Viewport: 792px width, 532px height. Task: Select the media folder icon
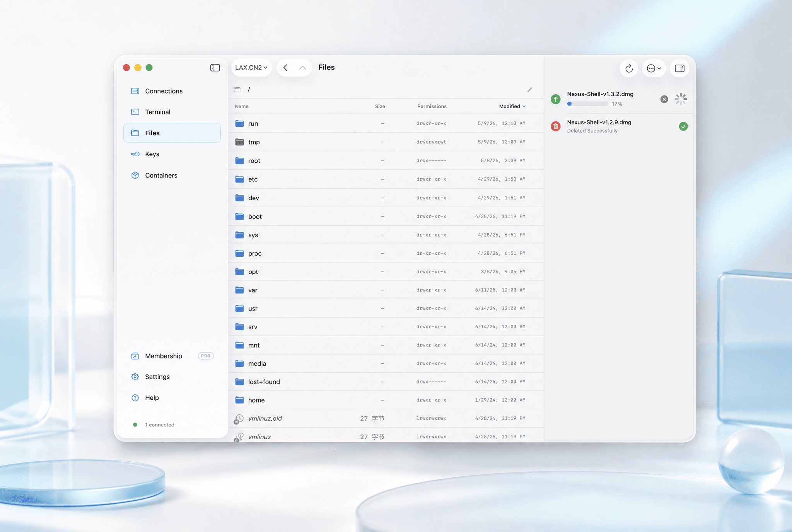(x=240, y=363)
